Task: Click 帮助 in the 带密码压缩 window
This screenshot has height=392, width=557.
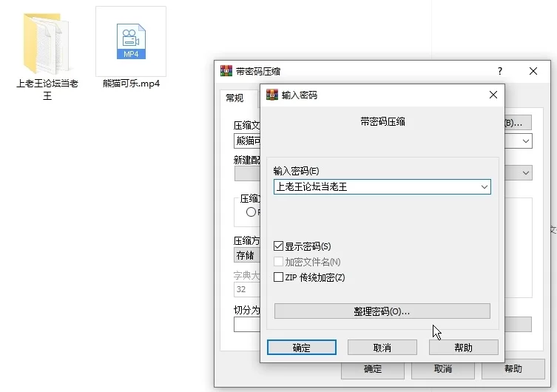Action: pos(513,369)
